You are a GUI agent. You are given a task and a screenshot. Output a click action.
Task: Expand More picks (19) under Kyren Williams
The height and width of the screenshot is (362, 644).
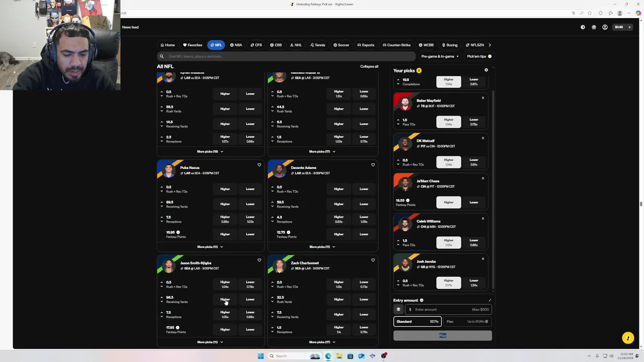click(x=210, y=151)
